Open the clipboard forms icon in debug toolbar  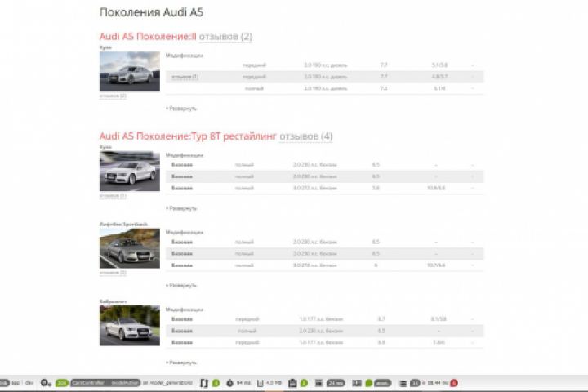(292, 383)
